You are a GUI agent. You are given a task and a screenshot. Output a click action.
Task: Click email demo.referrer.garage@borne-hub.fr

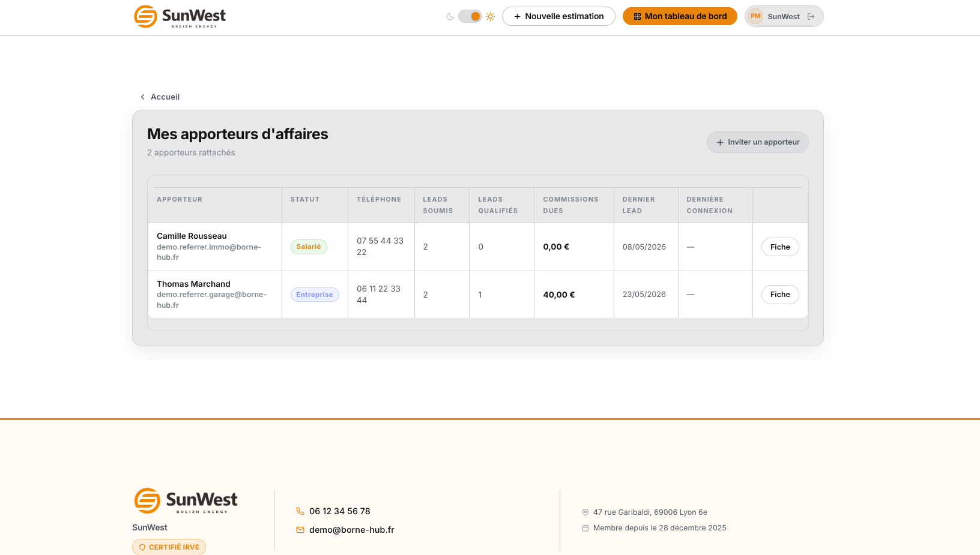tap(211, 300)
